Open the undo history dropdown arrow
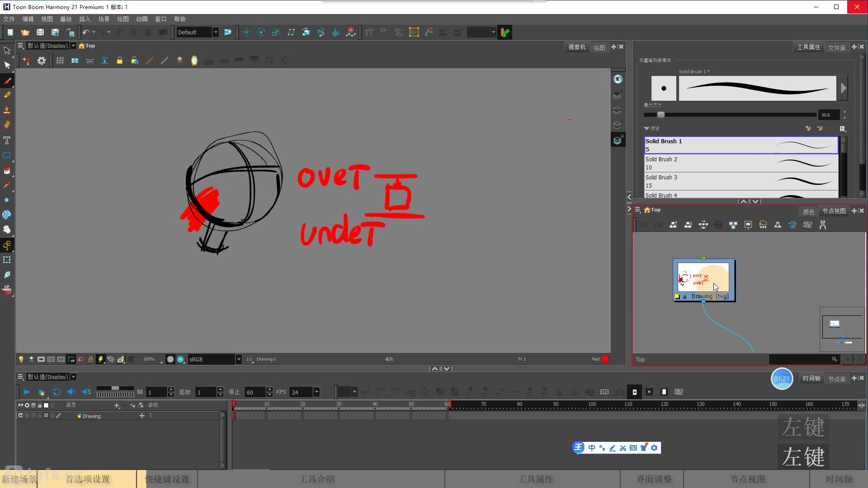Viewport: 868px width, 488px height. pyautogui.click(x=94, y=32)
